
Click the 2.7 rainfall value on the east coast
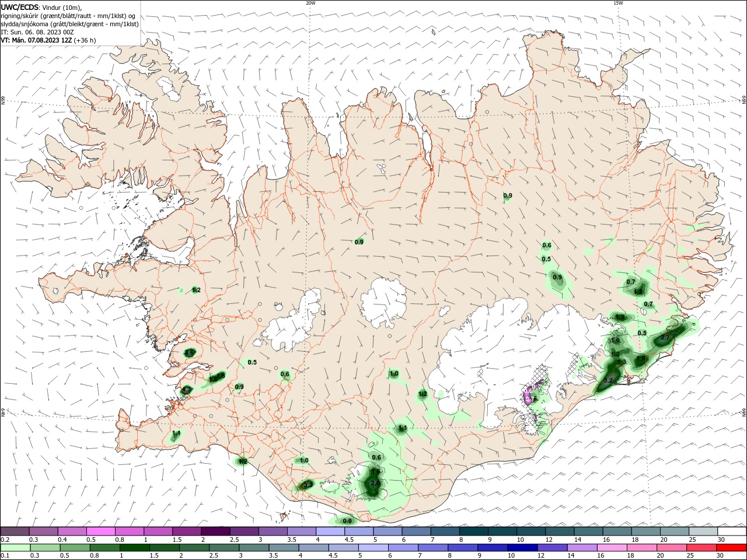coord(665,338)
